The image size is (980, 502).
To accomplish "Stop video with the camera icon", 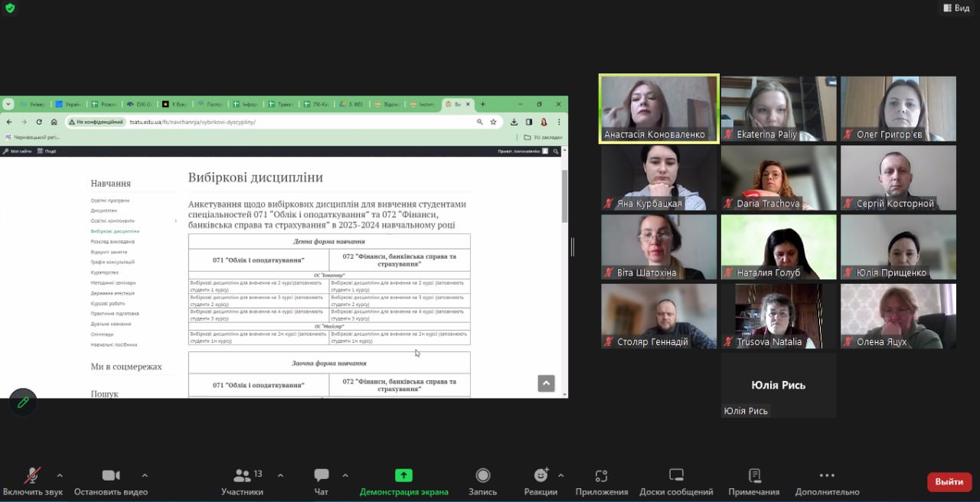I will point(111,475).
